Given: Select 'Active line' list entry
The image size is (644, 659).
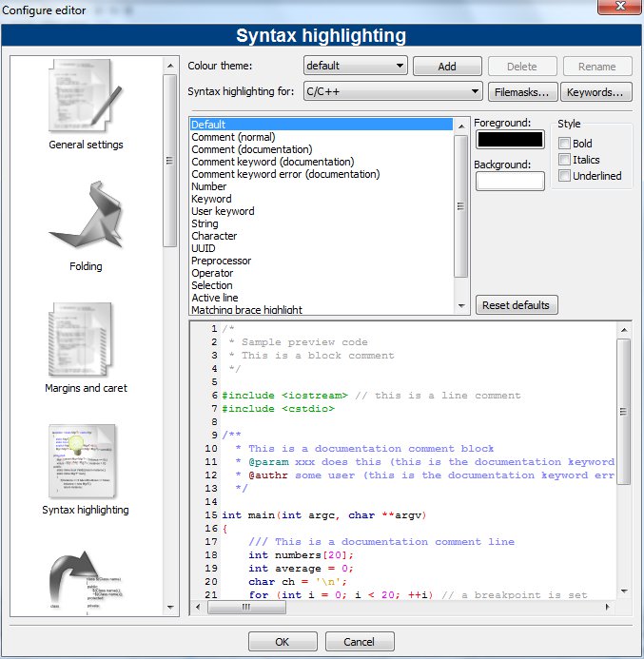Looking at the screenshot, I should (322, 298).
